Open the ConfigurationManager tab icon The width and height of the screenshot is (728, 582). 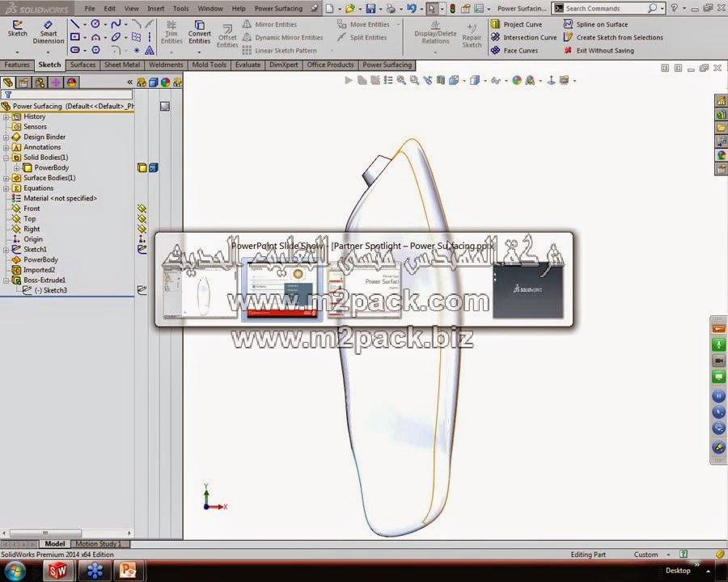(x=40, y=82)
